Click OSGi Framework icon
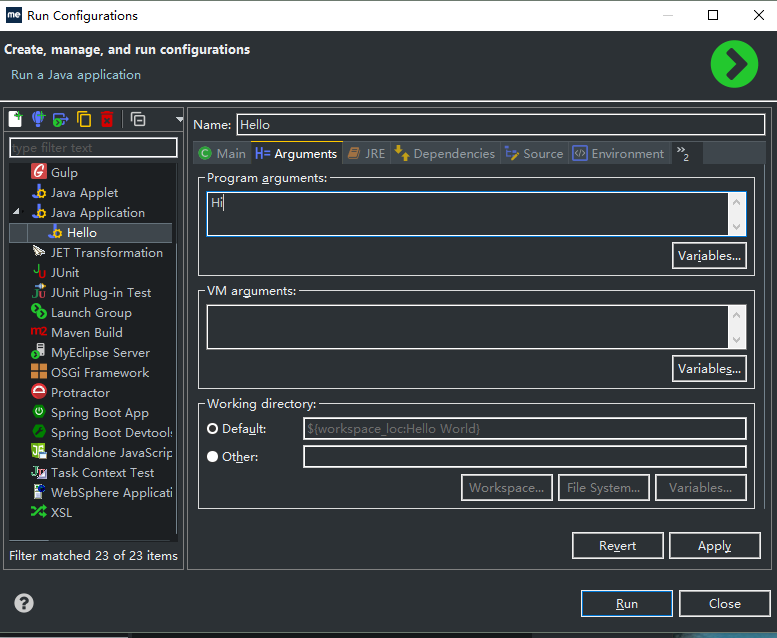 pyautogui.click(x=39, y=372)
